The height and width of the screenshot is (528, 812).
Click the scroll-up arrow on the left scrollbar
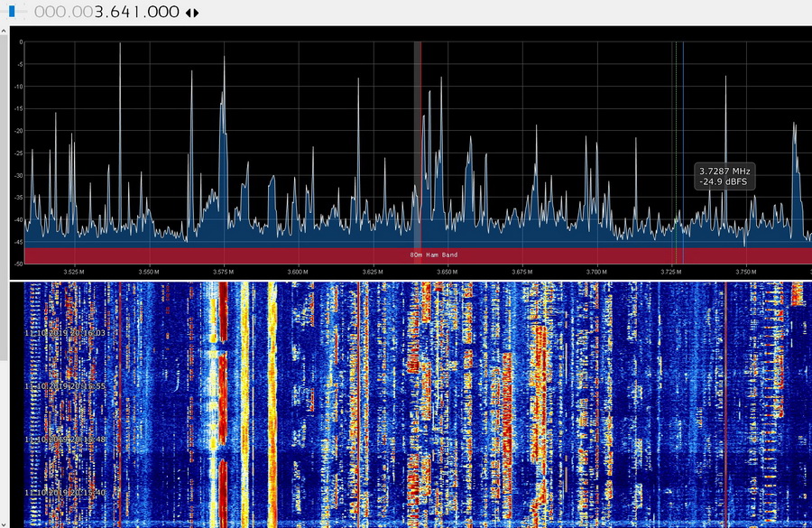(4, 29)
